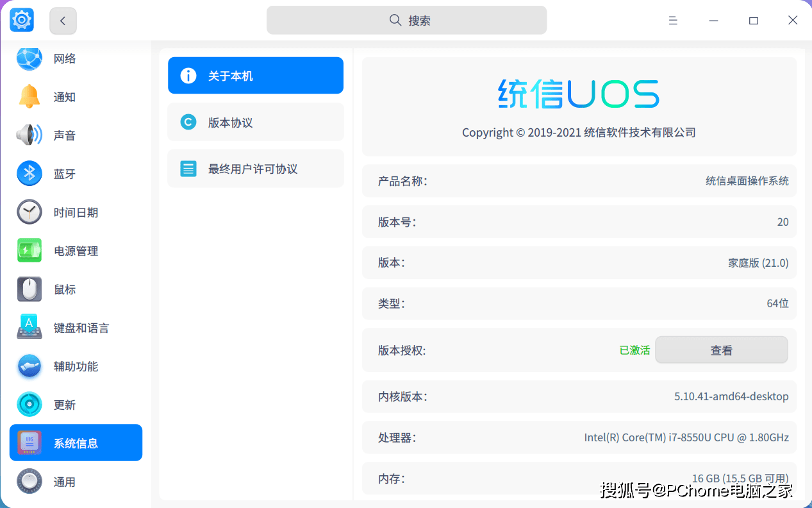The height and width of the screenshot is (508, 812).
Task: Click the 统信桌面操作系统 product name value
Action: pyautogui.click(x=747, y=181)
